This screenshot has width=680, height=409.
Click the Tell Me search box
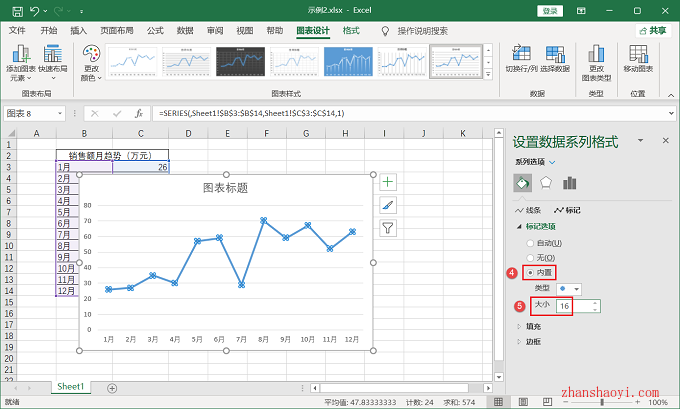(422, 31)
